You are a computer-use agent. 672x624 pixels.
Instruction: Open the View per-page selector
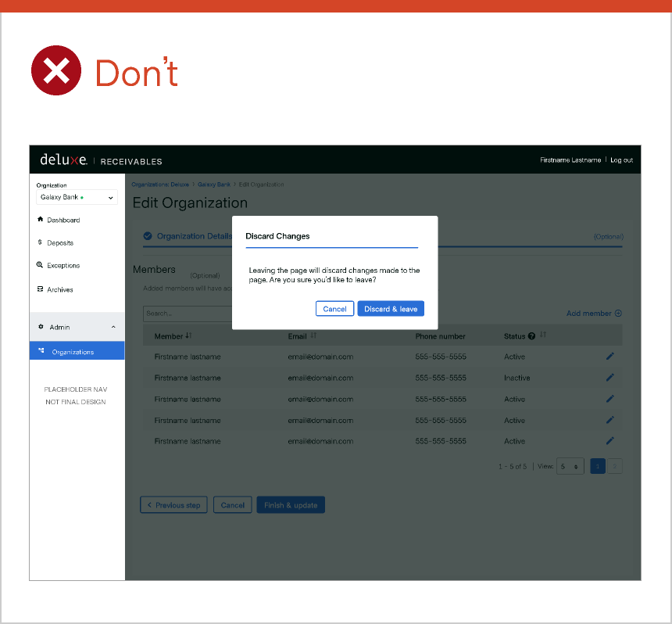[568, 466]
